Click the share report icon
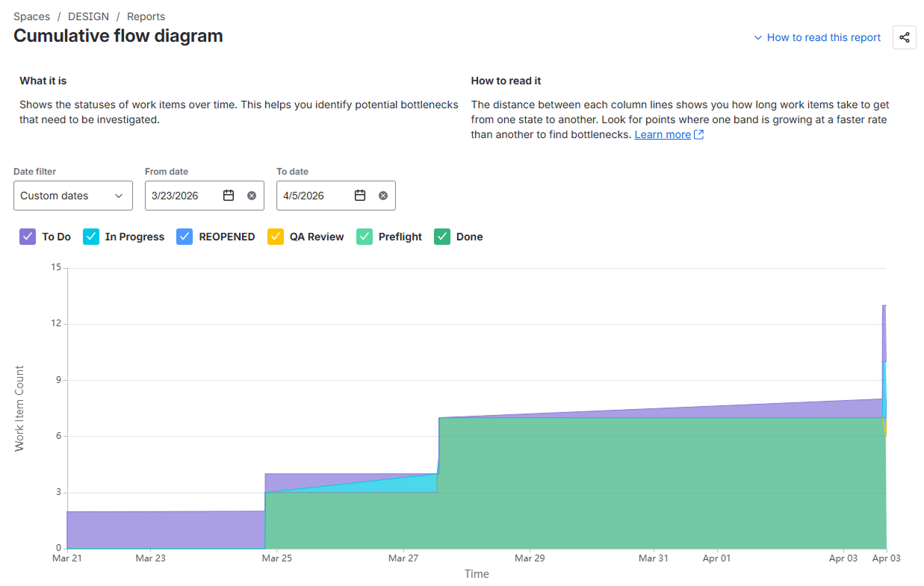Image resolution: width=924 pixels, height=586 pixels. point(905,37)
